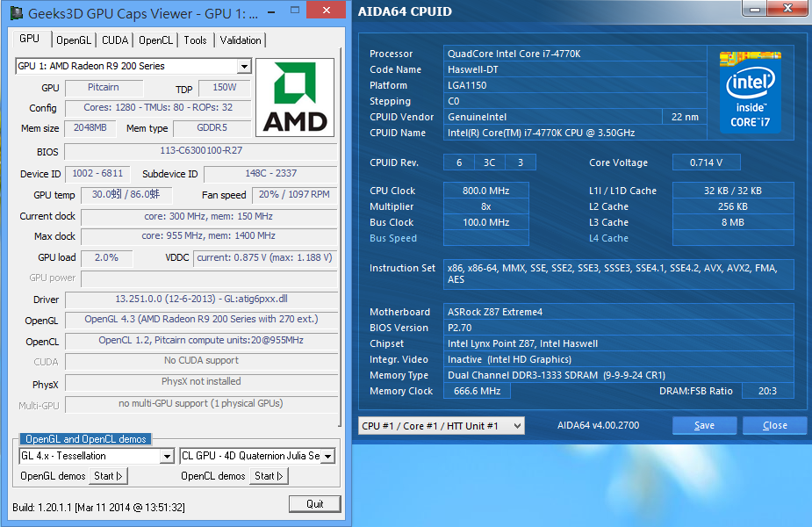
Task: Click the OpenGL 4.3 info field
Action: point(201,319)
